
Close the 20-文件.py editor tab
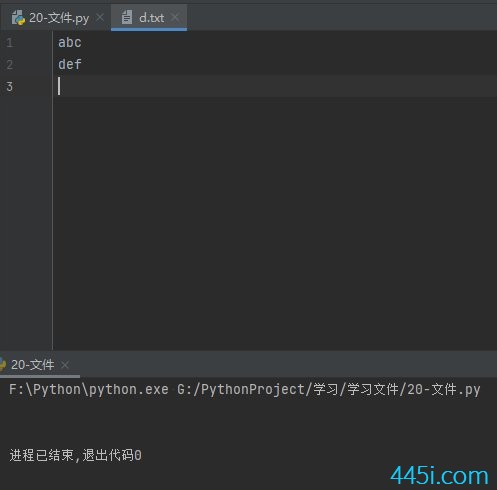click(x=100, y=17)
